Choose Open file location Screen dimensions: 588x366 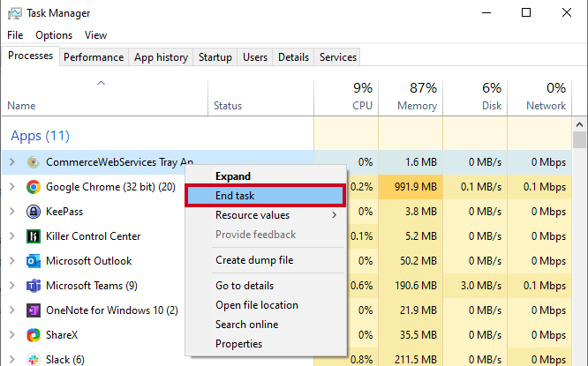266,305
